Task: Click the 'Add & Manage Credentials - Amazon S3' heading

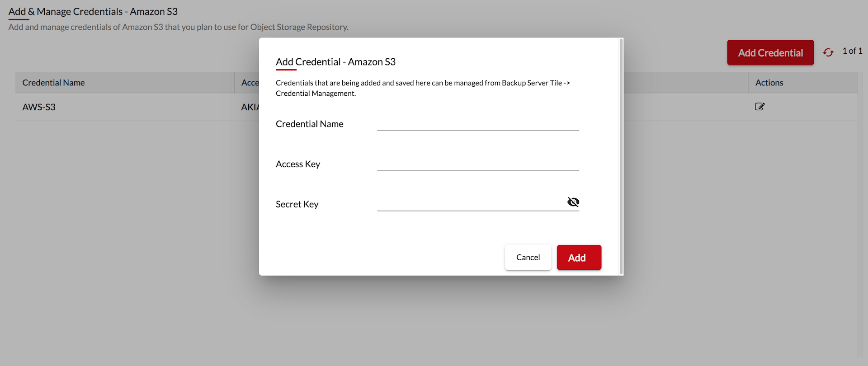Action: pyautogui.click(x=93, y=12)
